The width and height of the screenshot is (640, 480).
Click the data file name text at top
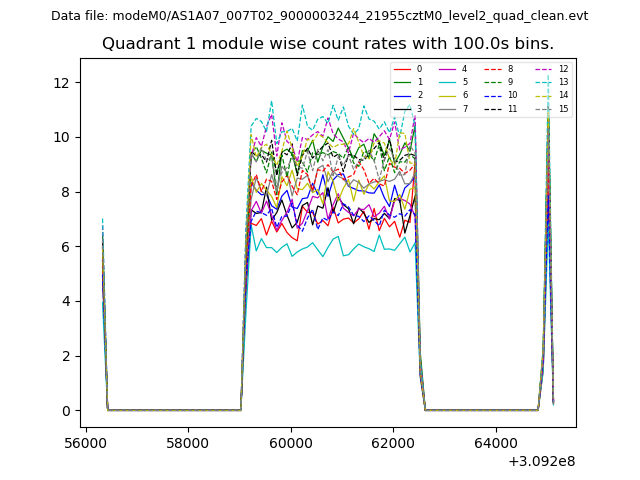(x=319, y=16)
